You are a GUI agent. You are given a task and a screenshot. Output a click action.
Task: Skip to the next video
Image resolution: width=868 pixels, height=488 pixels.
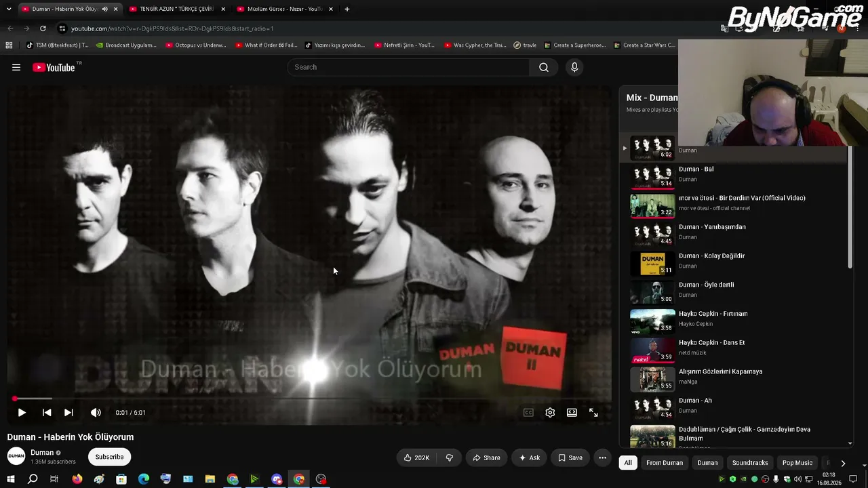coord(68,412)
